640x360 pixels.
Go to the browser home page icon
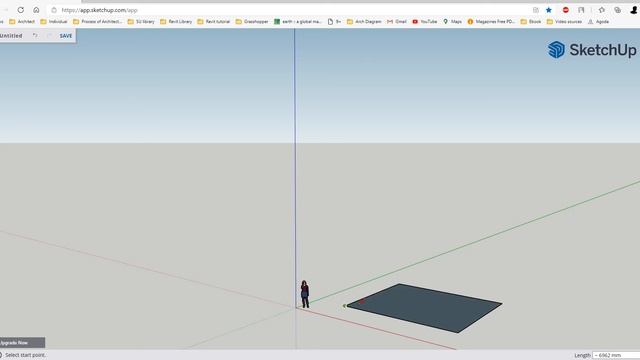click(x=36, y=10)
